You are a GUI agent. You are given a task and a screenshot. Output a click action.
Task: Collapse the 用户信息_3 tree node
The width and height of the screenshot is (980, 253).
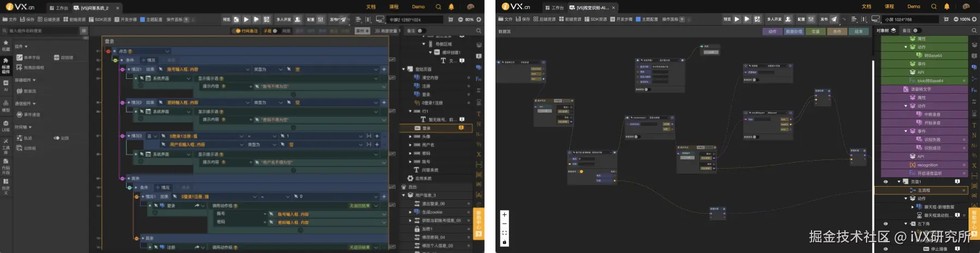404,195
